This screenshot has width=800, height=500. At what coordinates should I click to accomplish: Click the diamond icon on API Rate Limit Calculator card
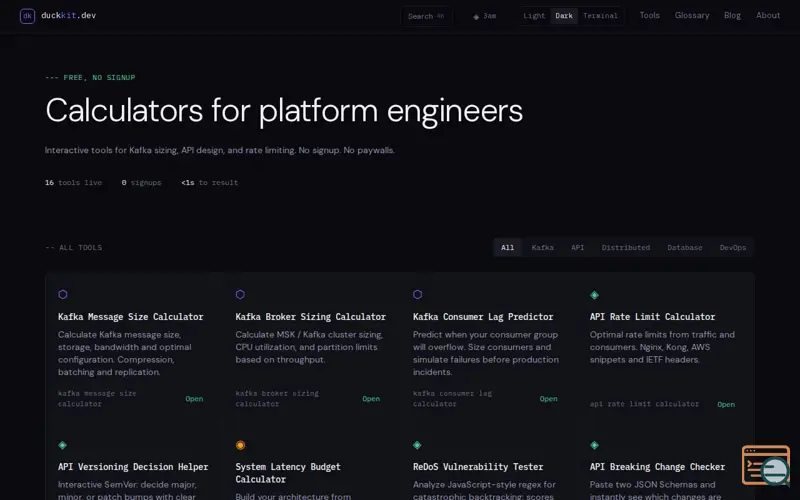[x=594, y=295]
